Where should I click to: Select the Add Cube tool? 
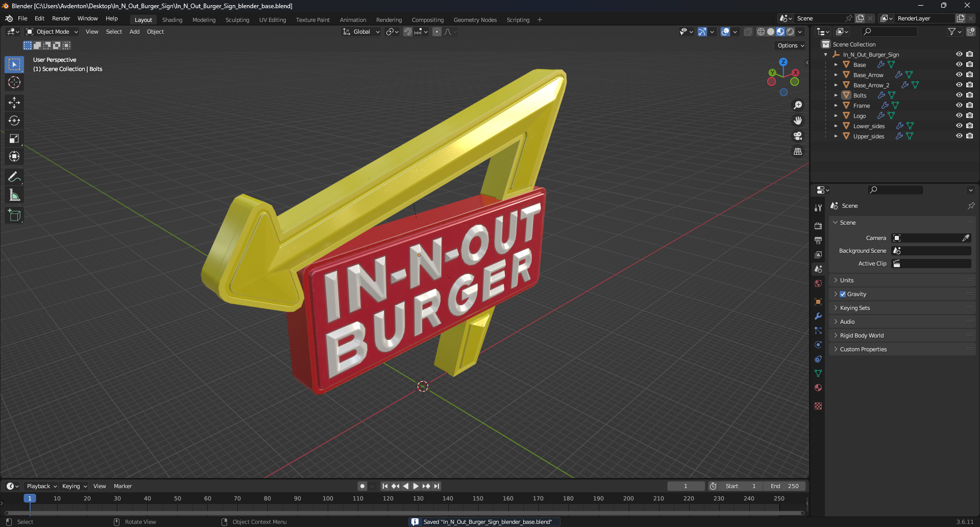pos(14,215)
